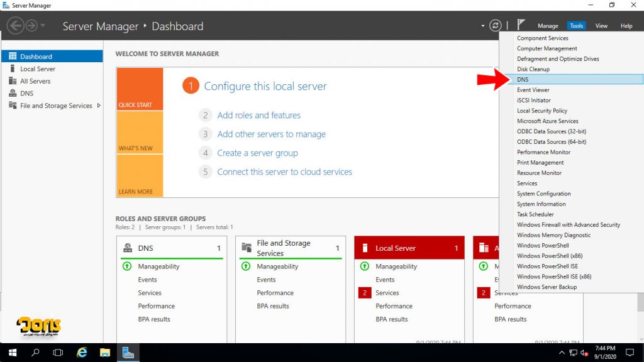Click Connect this server to cloud services
Viewport: 644px width, 362px height.
point(285,172)
